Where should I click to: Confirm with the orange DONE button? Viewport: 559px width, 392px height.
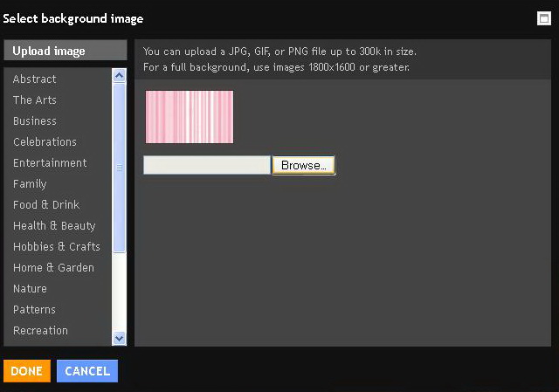(27, 371)
